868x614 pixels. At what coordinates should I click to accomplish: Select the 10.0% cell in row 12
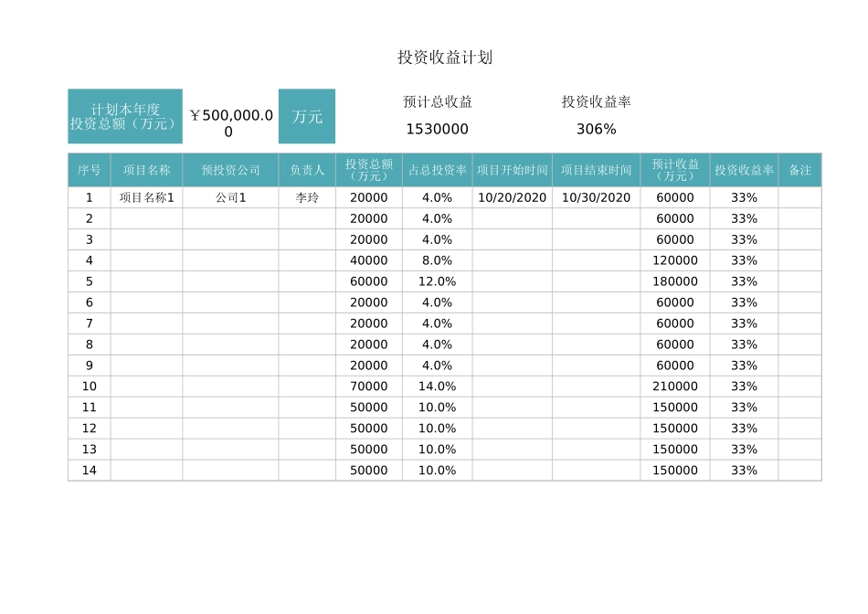(438, 428)
